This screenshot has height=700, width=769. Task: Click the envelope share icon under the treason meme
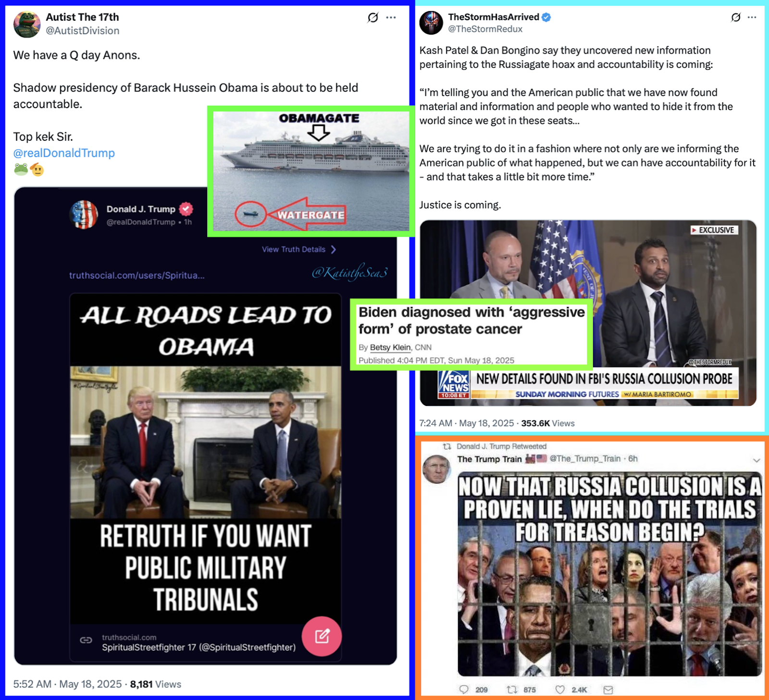click(x=608, y=690)
